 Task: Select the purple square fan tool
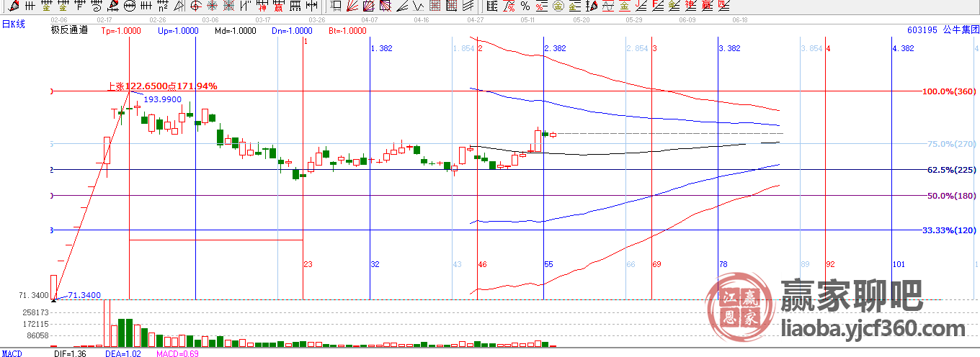(368, 6)
